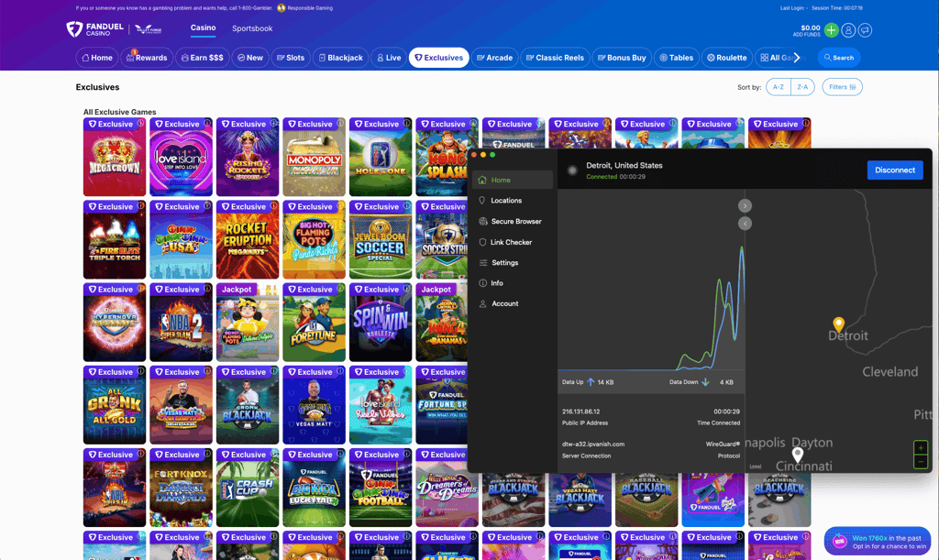Open the chat support icon in header

point(865,30)
